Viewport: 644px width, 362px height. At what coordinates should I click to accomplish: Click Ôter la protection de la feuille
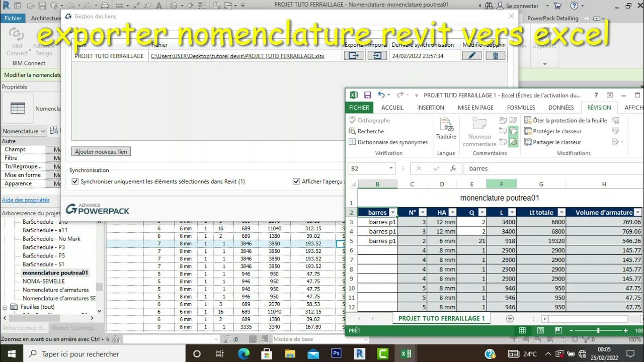pyautogui.click(x=566, y=120)
